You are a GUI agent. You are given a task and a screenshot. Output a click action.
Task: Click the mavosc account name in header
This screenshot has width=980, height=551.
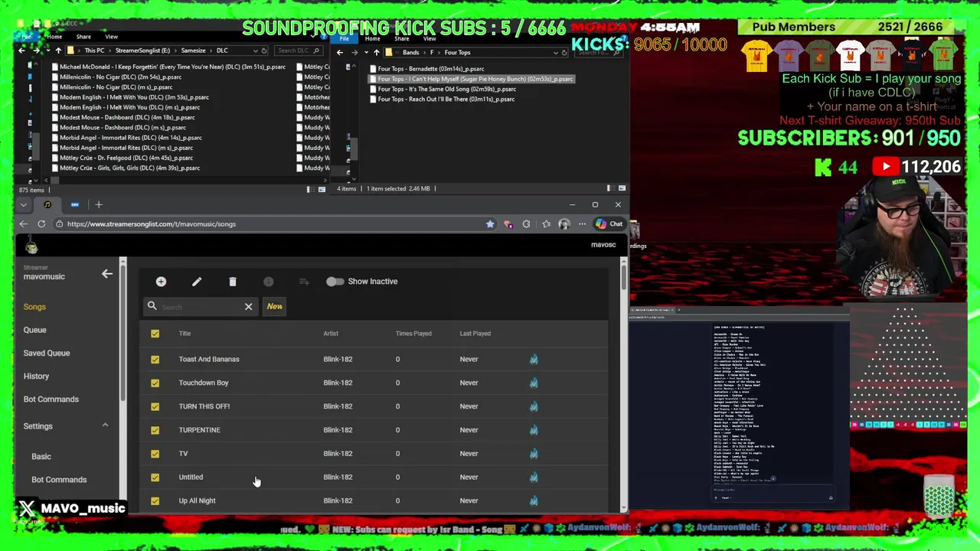click(x=603, y=245)
